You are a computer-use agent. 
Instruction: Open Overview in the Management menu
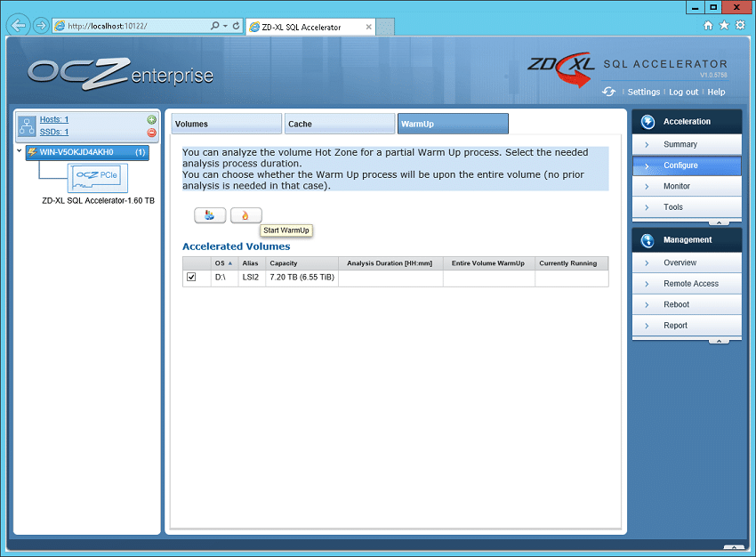(687, 262)
